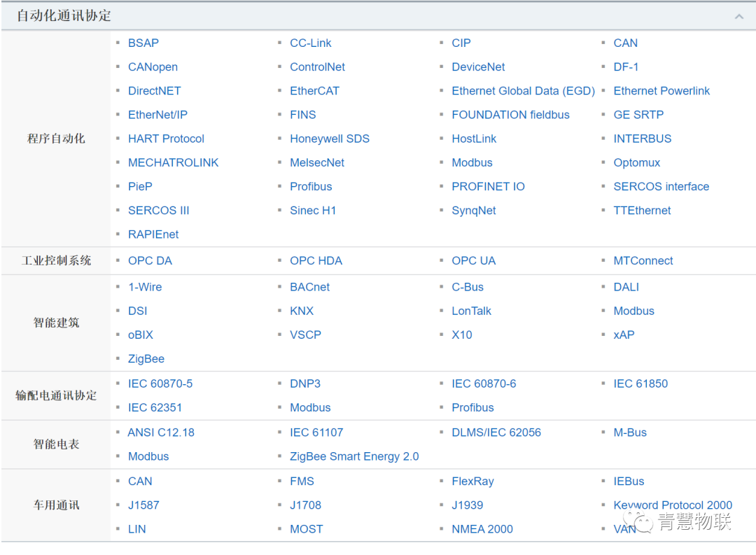Open the LonTalk link

pyautogui.click(x=471, y=311)
